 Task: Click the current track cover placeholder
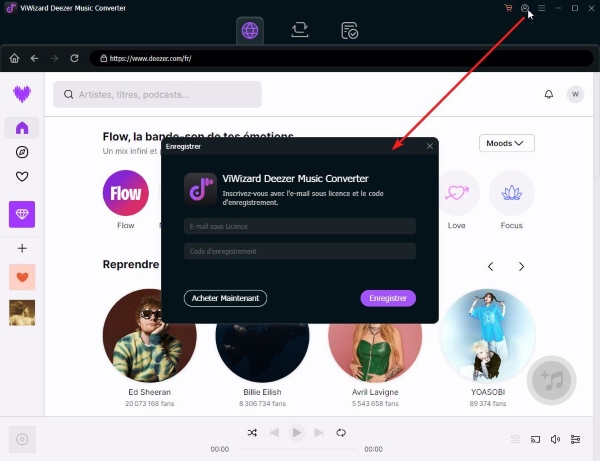click(22, 439)
